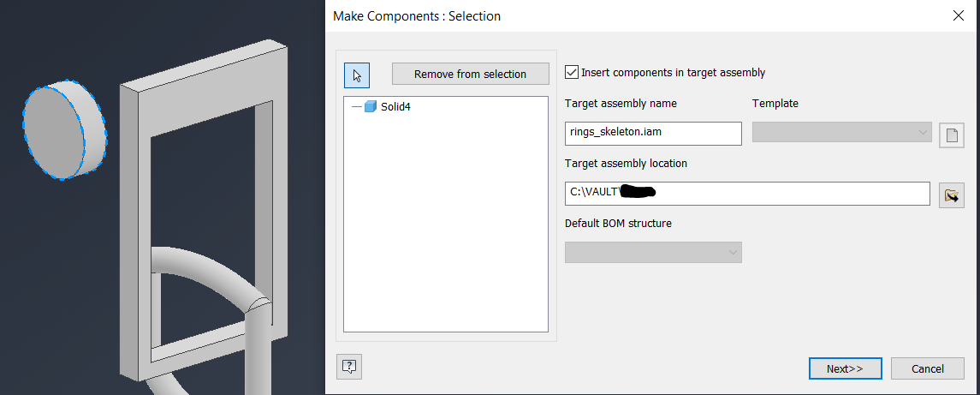Click the selection arrow tool icon
This screenshot has height=395, width=980.
(356, 75)
